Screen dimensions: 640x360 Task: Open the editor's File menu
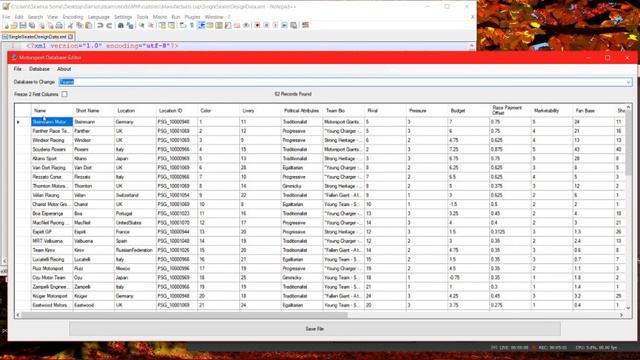pyautogui.click(x=17, y=69)
